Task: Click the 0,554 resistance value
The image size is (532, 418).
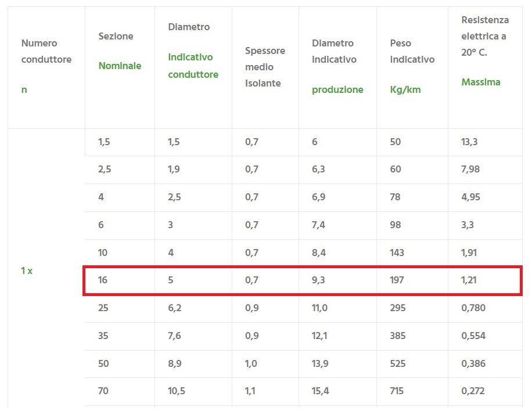Action: [x=473, y=336]
